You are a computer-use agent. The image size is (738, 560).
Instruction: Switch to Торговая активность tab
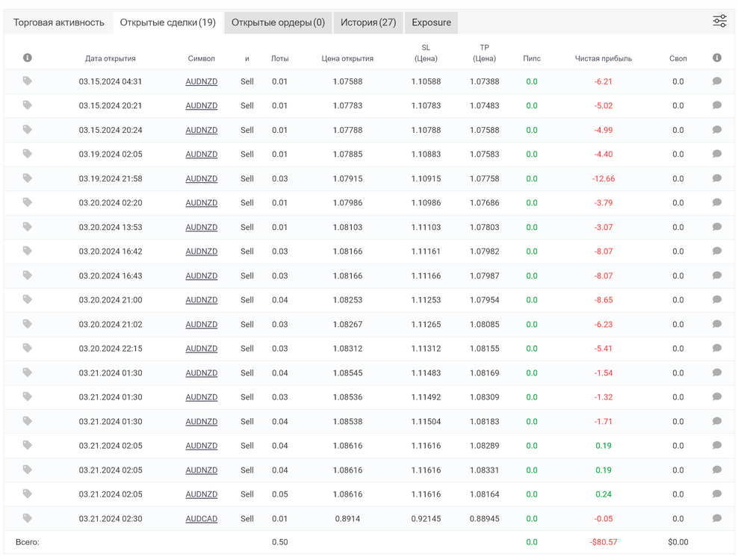(x=59, y=22)
